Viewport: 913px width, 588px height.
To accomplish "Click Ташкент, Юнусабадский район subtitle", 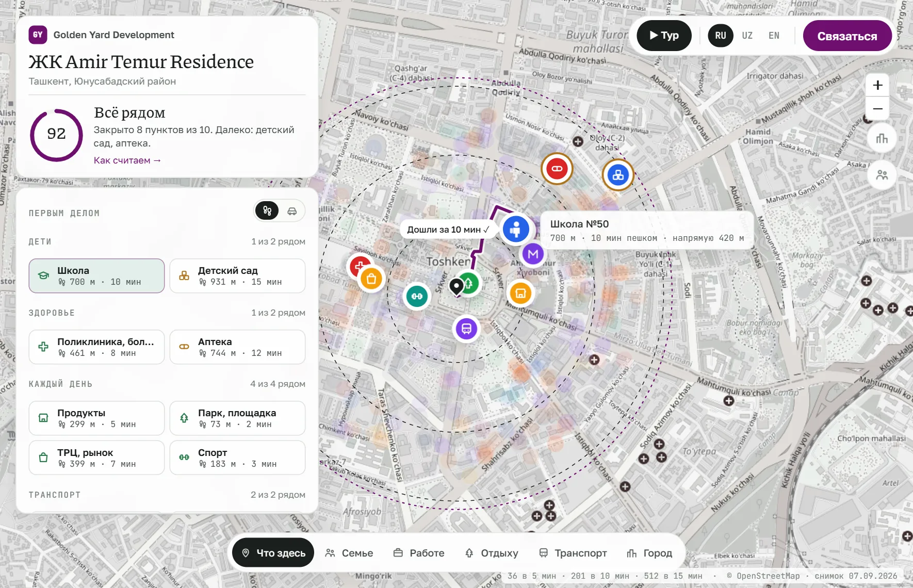I will pos(102,81).
